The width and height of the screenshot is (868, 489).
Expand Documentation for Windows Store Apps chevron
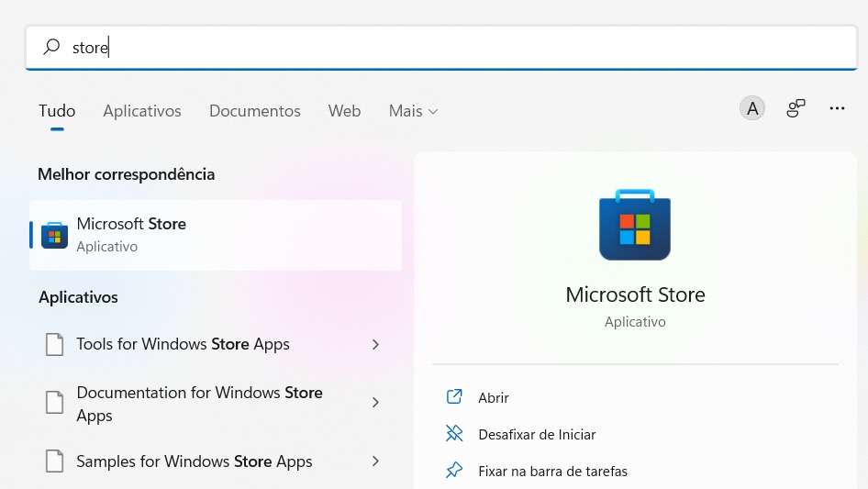(x=375, y=402)
